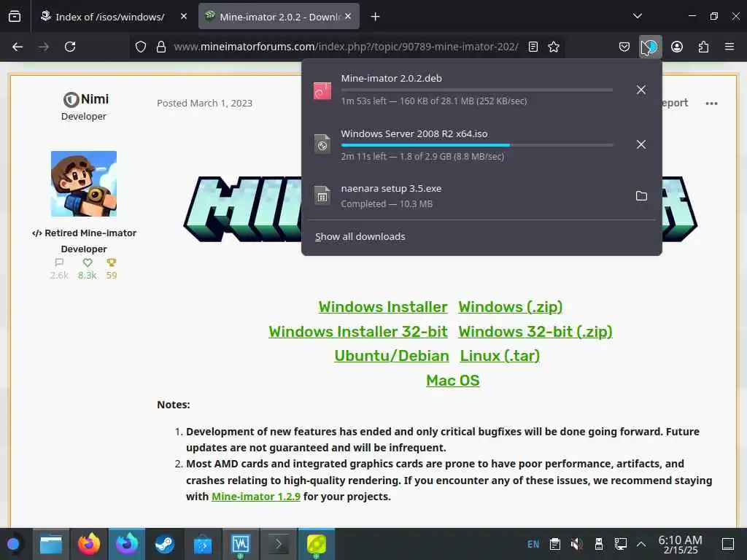Open the Extensions puzzle icon
Viewport: 747px width, 560px height.
click(x=703, y=47)
